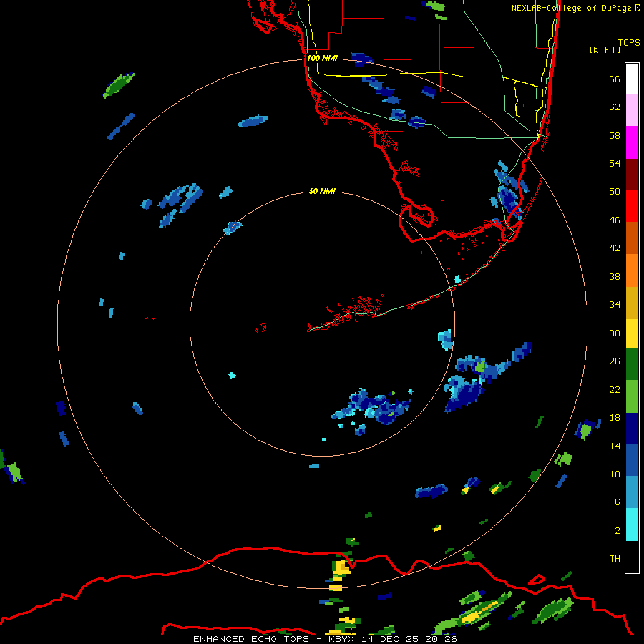
Task: Click the "ENHANCED ECHO TOPS" title text
Action: point(251,639)
